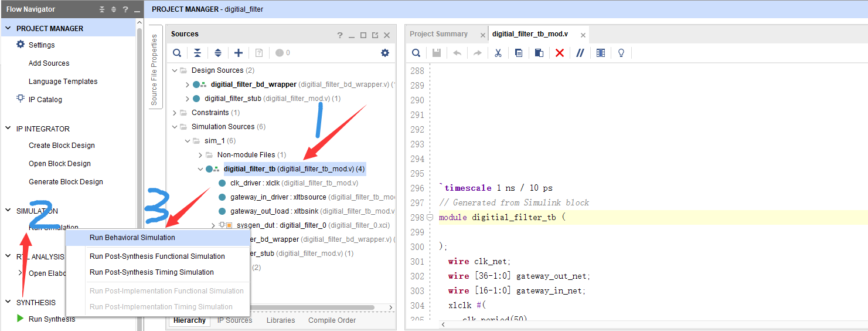Expand the Constraints folder
The height and width of the screenshot is (331, 868).
175,113
